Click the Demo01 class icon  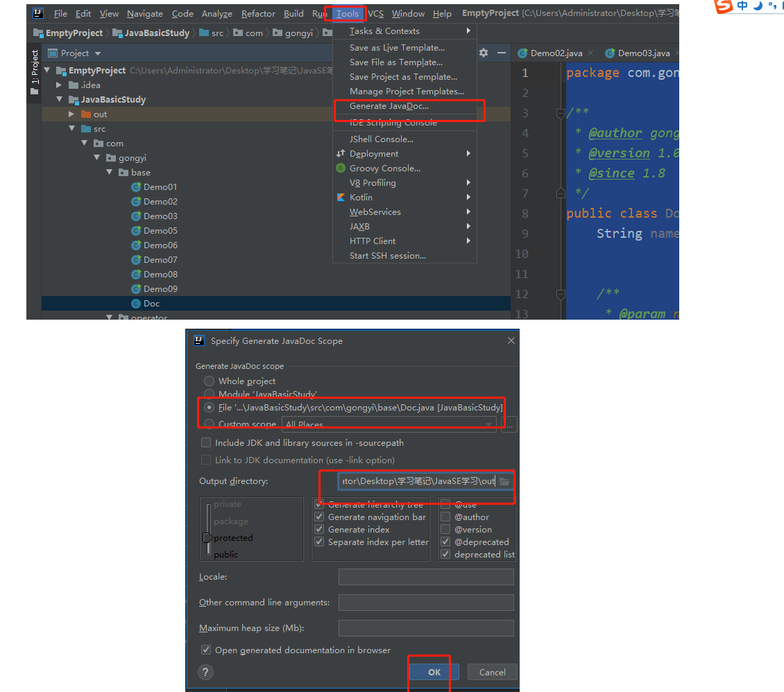click(x=136, y=187)
